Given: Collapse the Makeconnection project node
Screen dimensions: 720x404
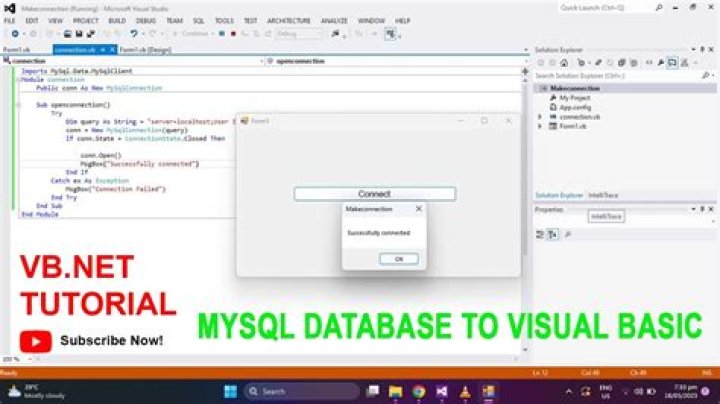Looking at the screenshot, I should coord(543,88).
